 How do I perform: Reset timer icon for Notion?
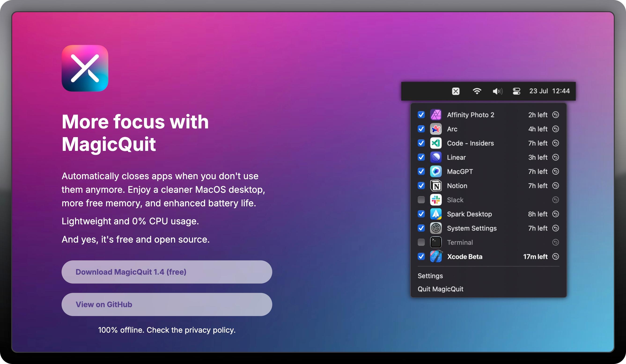click(556, 186)
